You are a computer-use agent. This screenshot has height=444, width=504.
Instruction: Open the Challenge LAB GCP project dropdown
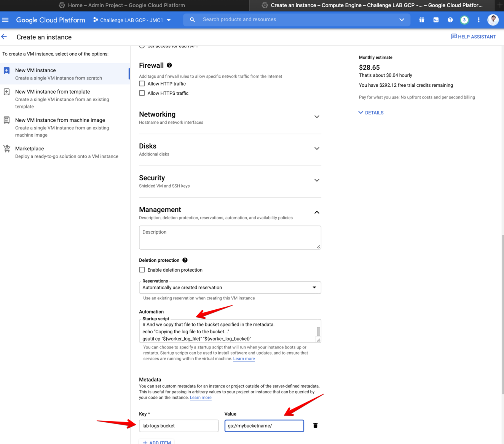tap(132, 20)
